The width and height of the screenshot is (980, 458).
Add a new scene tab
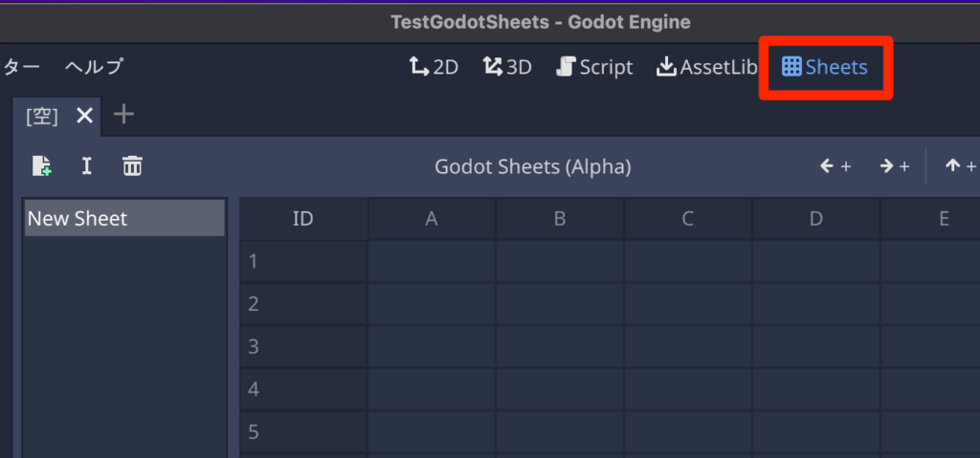(123, 115)
